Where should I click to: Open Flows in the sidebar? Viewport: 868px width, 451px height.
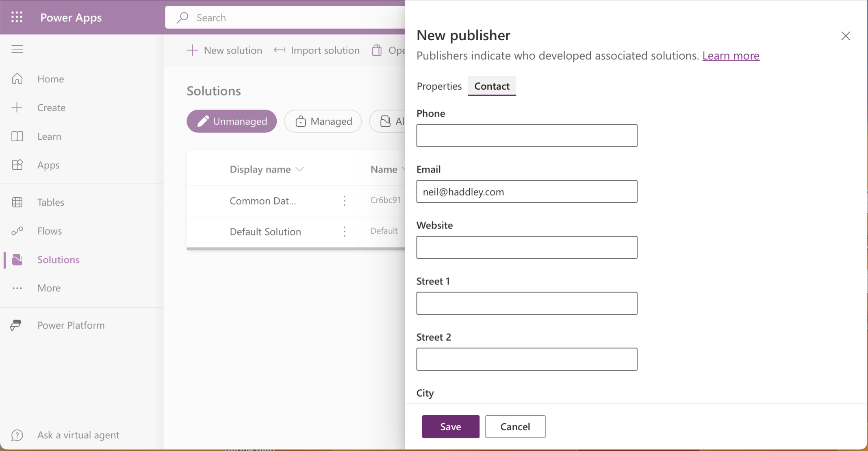tap(49, 231)
